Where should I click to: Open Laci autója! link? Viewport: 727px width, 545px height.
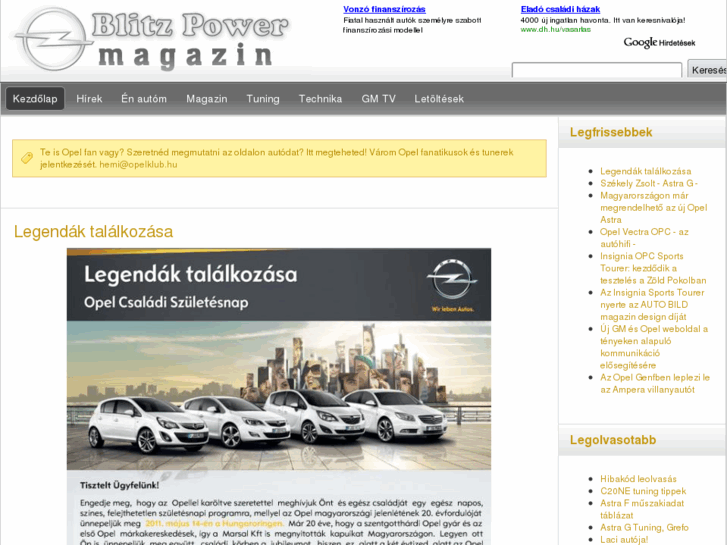624,539
